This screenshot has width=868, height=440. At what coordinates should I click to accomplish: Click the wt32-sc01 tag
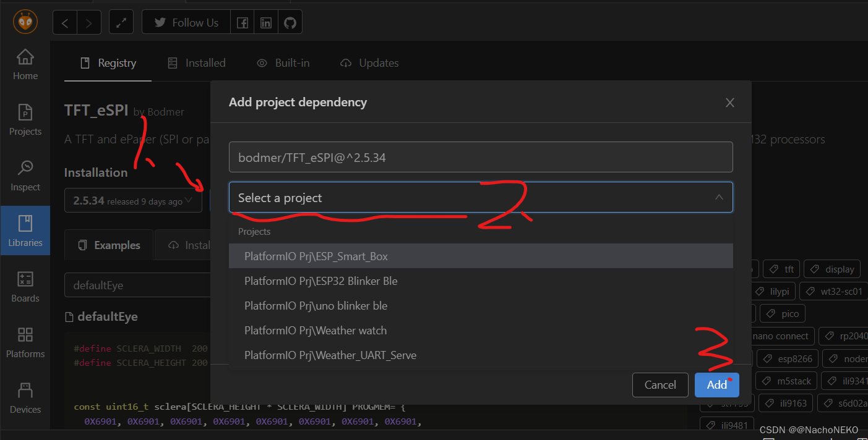tap(833, 291)
